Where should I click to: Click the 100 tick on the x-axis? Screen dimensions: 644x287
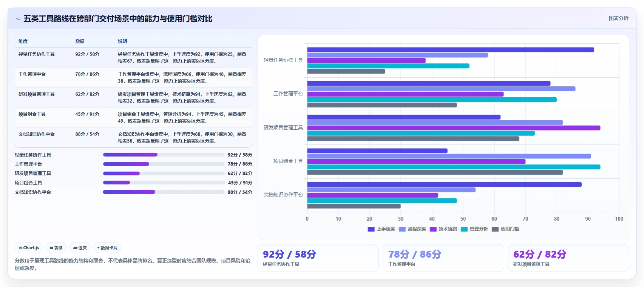click(619, 219)
